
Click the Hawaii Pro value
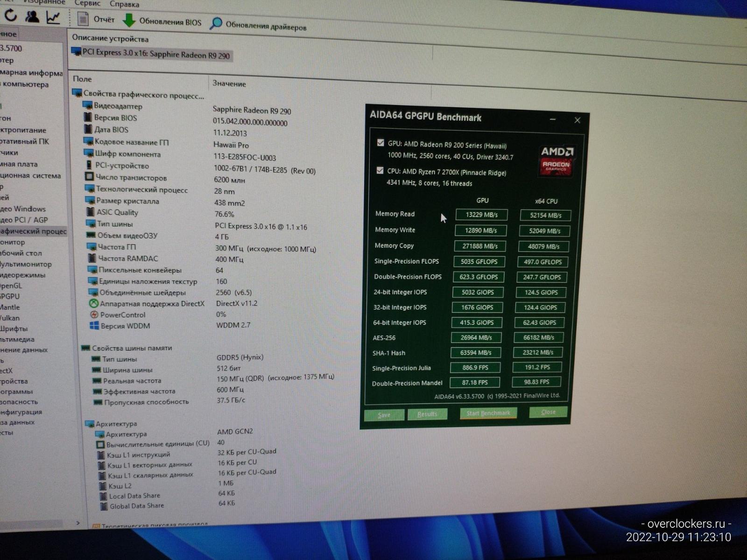231,145
